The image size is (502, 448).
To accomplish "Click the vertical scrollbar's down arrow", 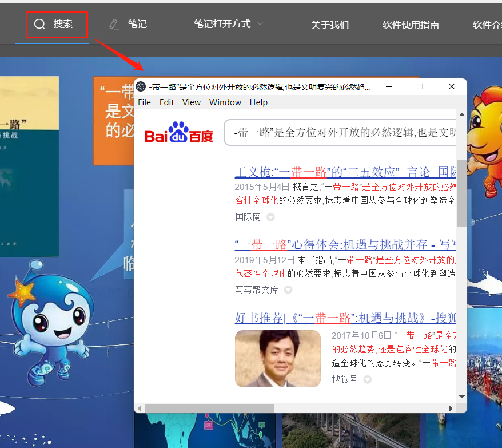I will [461, 397].
